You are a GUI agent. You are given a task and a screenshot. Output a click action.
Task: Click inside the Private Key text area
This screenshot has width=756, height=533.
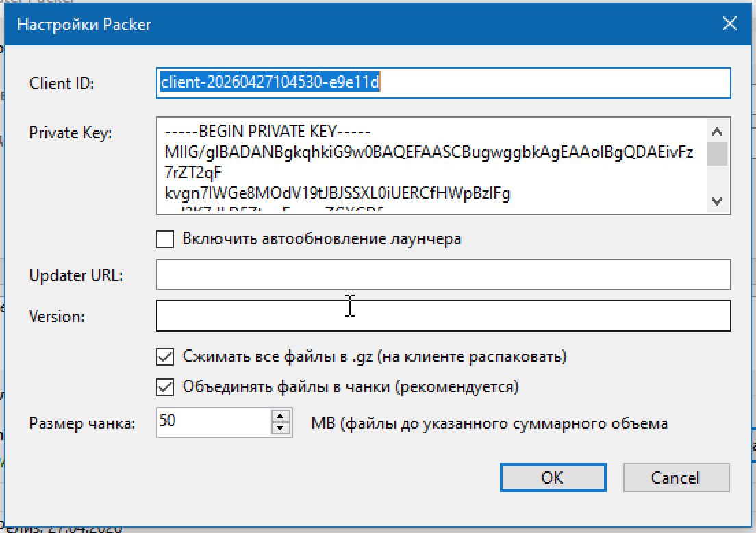[x=431, y=165]
